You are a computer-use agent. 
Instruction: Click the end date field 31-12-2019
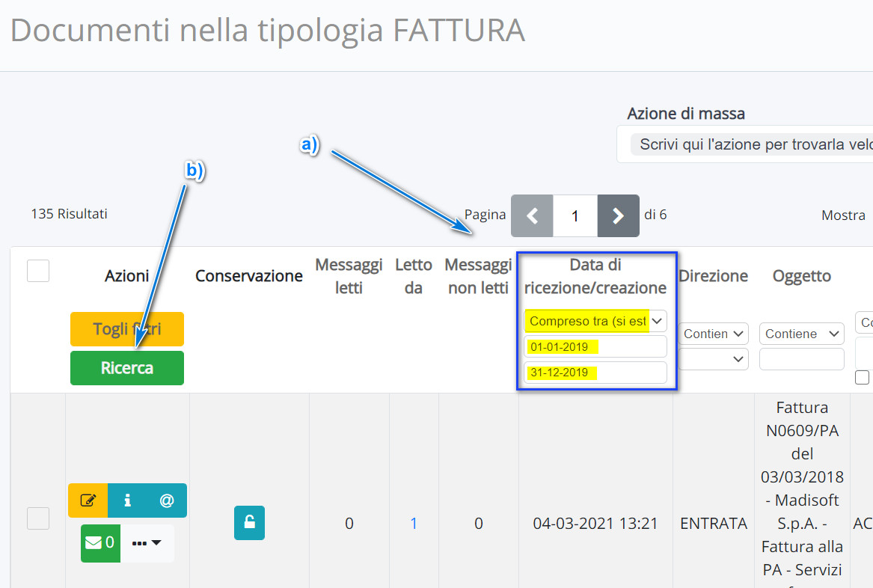click(595, 373)
